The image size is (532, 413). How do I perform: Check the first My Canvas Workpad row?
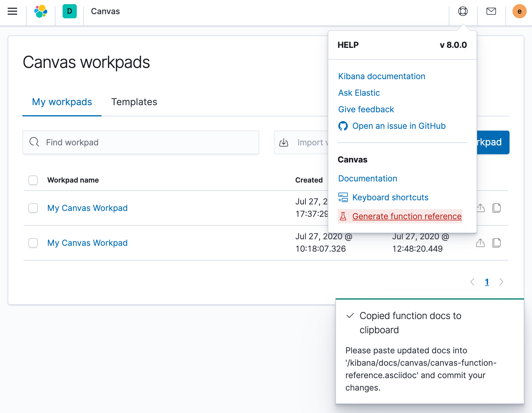click(x=33, y=208)
